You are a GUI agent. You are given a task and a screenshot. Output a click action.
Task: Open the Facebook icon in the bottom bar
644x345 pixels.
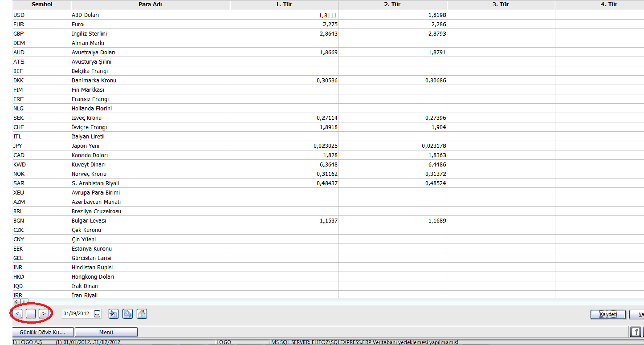(x=635, y=332)
